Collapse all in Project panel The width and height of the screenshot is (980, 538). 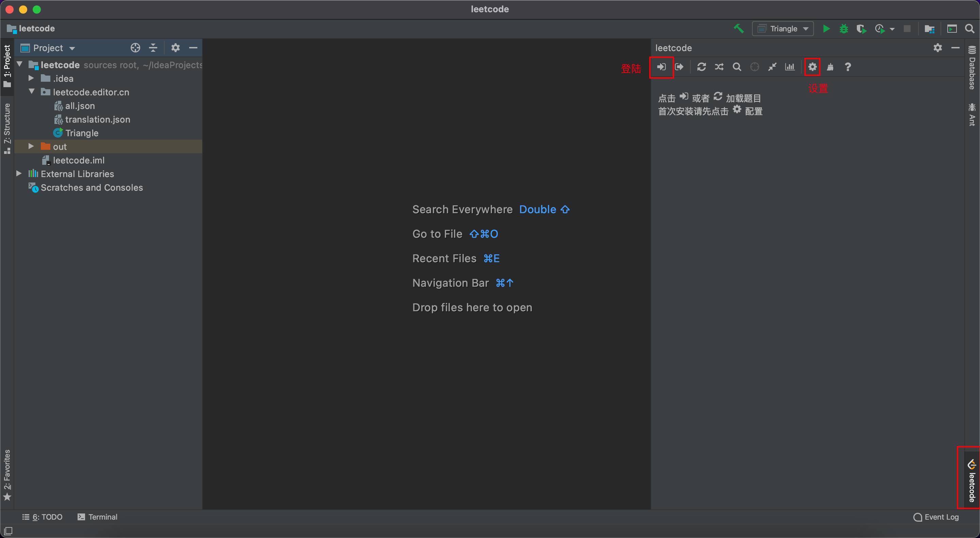coord(153,48)
